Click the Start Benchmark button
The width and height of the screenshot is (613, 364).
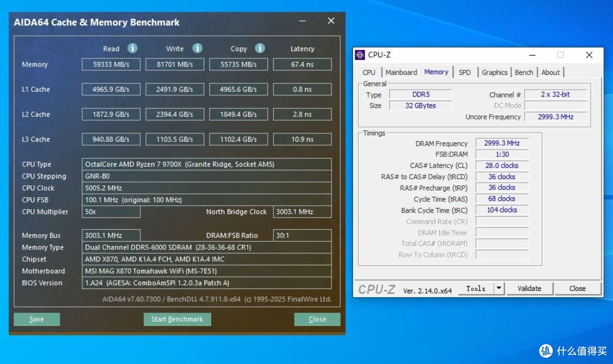point(177,319)
